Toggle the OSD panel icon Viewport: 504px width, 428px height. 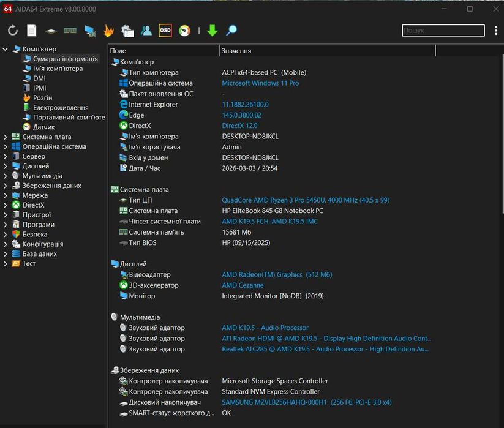tap(165, 30)
